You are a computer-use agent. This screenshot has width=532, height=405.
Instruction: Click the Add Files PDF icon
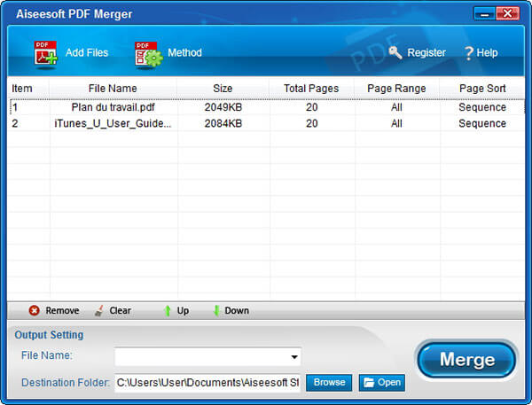point(45,53)
